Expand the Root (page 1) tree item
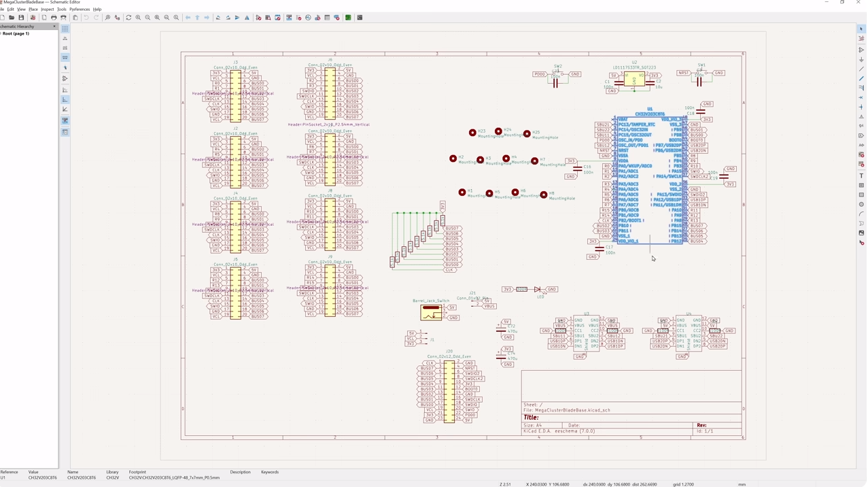The width and height of the screenshot is (868, 487). point(1,33)
